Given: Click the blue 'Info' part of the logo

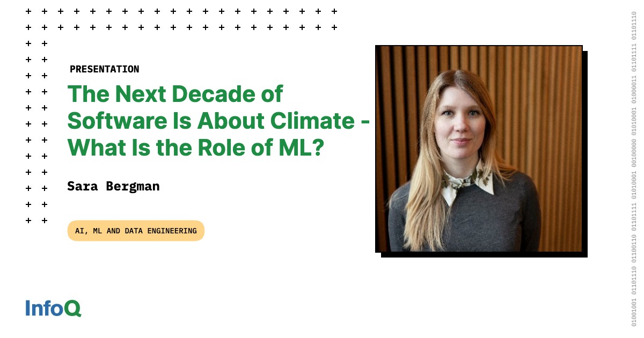Looking at the screenshot, I should click(x=45, y=308).
